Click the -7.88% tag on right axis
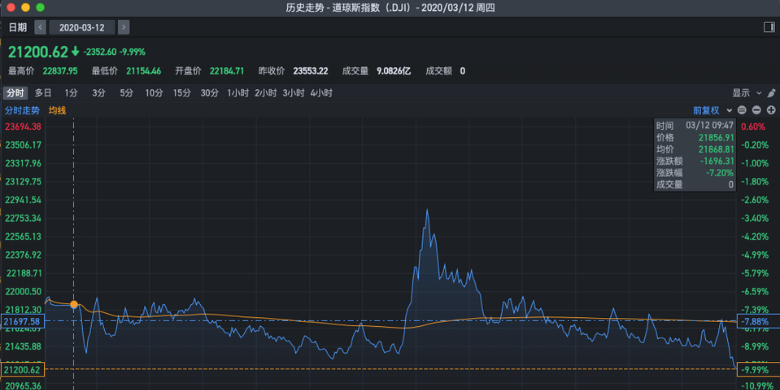780x390 pixels. [758, 322]
